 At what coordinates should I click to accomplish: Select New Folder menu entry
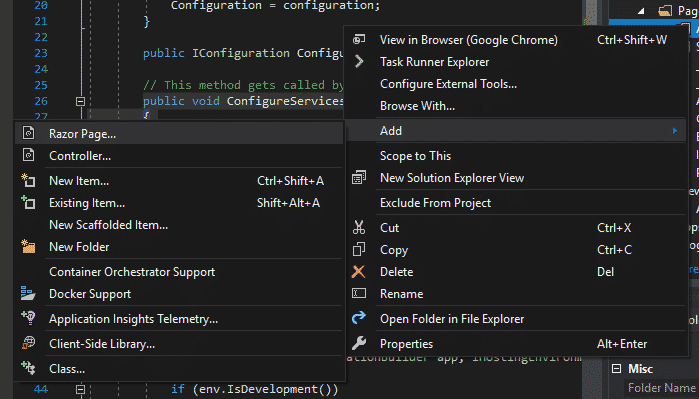point(179,247)
